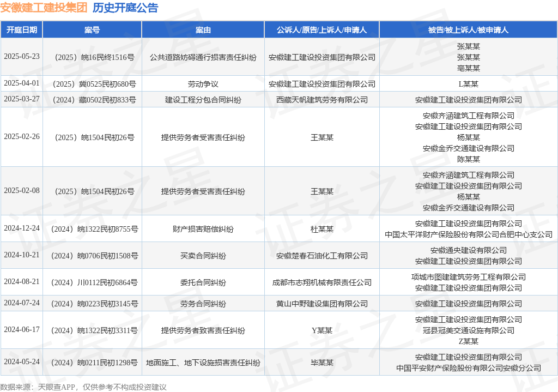Select the 案号 column header

pyautogui.click(x=92, y=30)
